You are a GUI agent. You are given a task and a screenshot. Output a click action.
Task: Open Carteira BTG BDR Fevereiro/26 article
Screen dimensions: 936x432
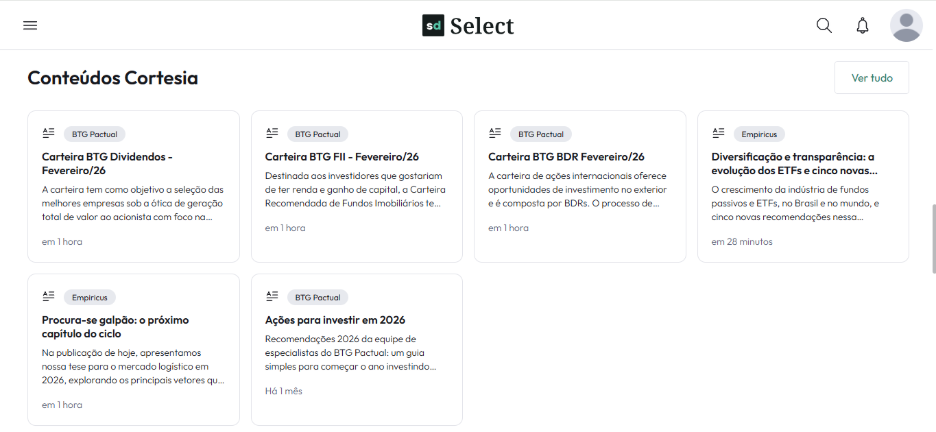[x=566, y=157]
